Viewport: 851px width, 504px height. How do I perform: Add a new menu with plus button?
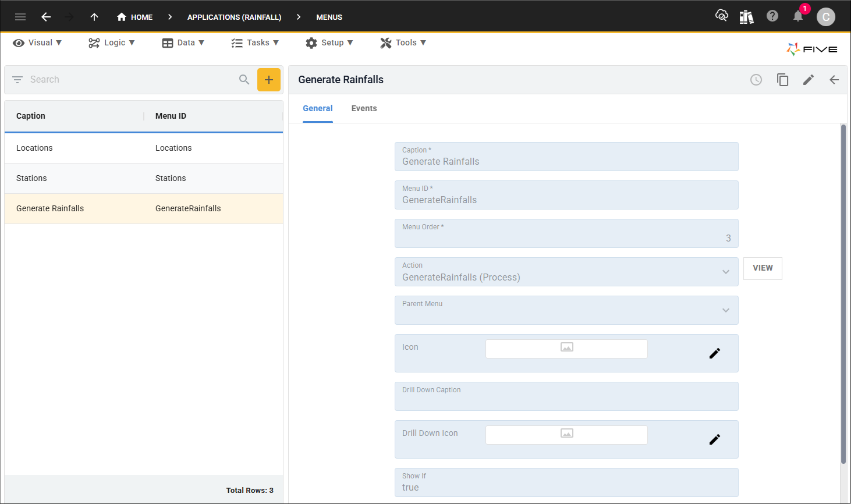269,80
